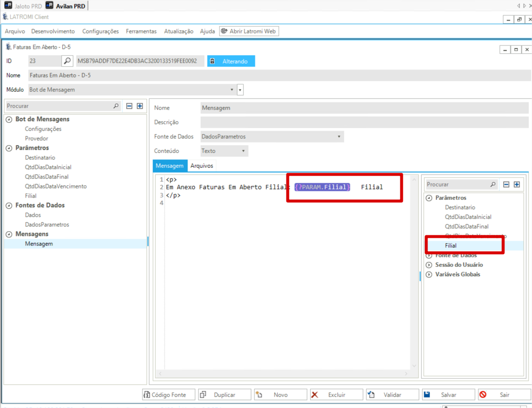Click the magnifier icon beside ID field
The image size is (532, 408).
tap(67, 61)
